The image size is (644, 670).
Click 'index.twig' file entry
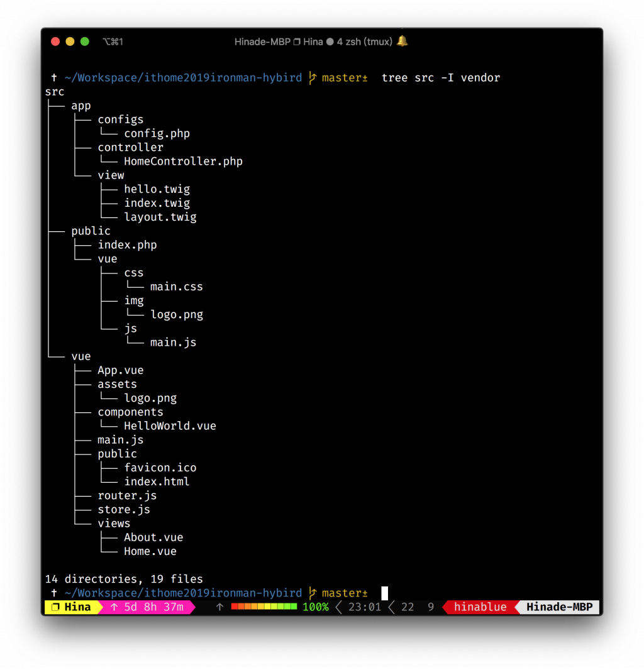tap(157, 204)
